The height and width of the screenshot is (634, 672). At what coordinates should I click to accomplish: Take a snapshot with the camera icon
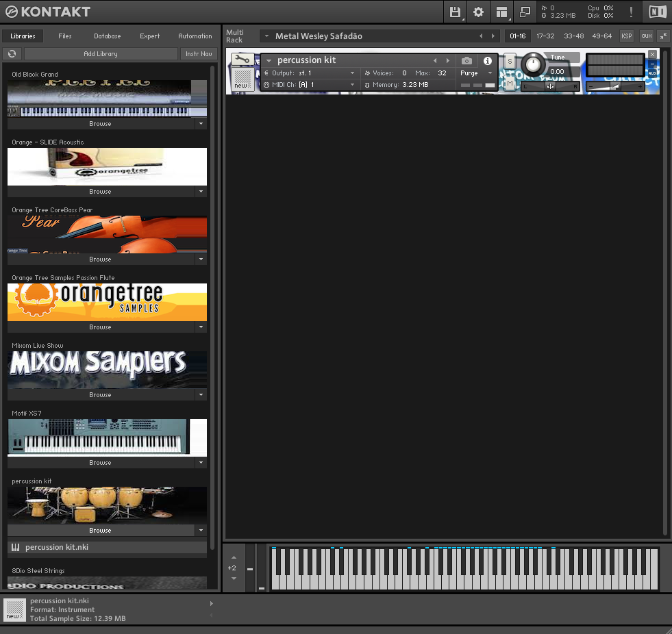coord(466,61)
